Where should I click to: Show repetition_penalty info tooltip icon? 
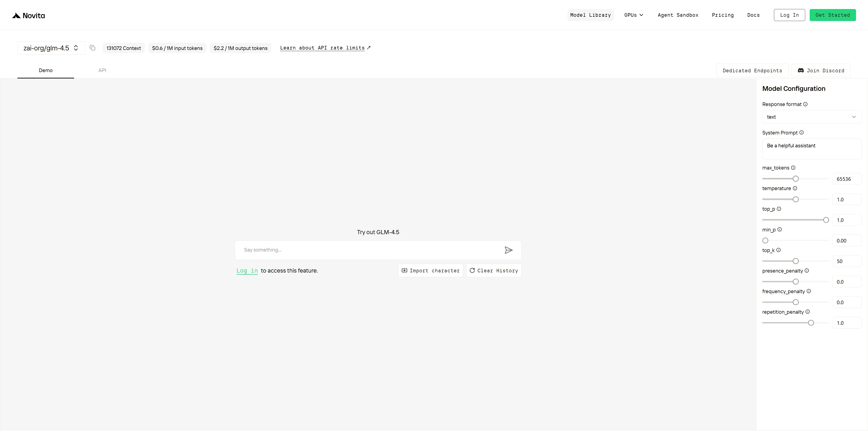807,312
